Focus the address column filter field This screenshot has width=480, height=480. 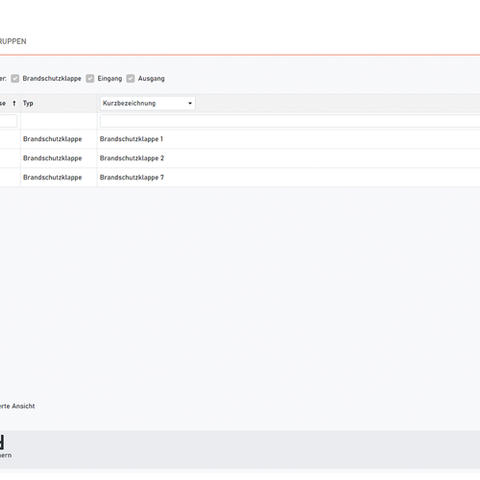pos(8,121)
